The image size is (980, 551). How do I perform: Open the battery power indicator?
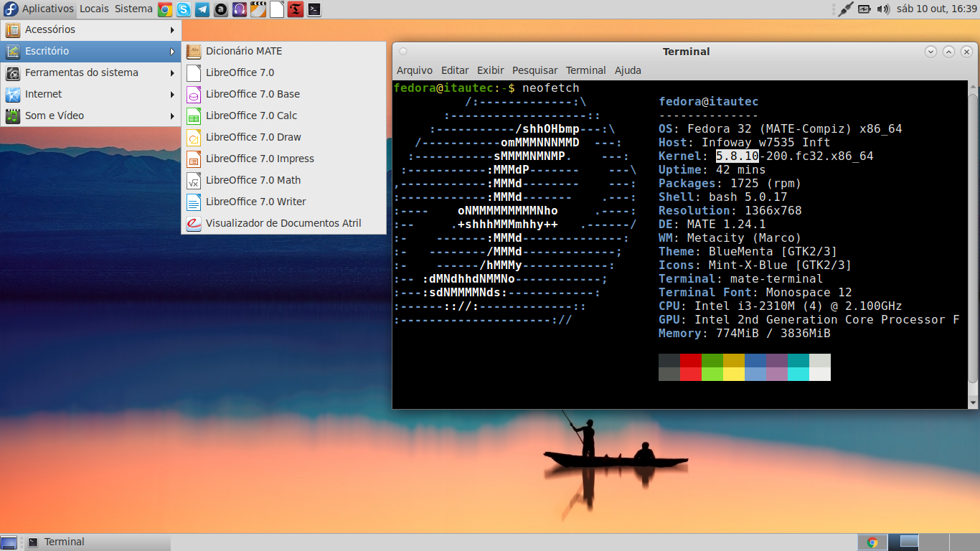tap(864, 9)
